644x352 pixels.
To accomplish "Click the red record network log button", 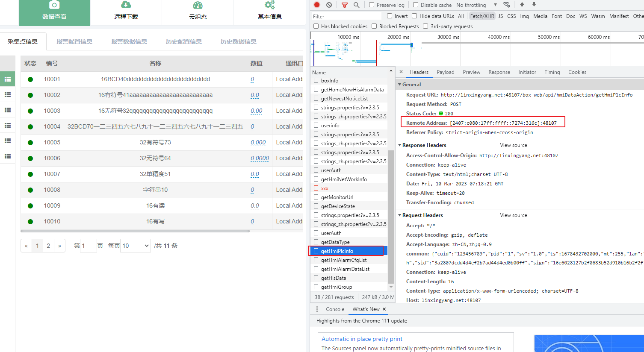I will pos(317,5).
